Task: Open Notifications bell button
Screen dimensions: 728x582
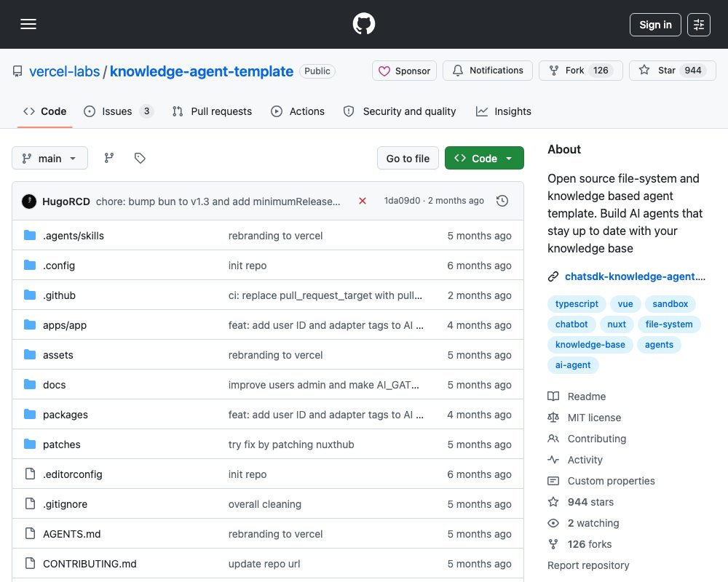Action: coord(488,71)
